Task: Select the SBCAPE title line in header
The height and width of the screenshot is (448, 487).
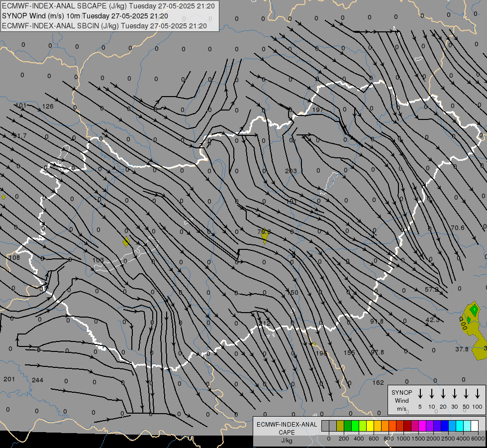Action: coord(108,6)
